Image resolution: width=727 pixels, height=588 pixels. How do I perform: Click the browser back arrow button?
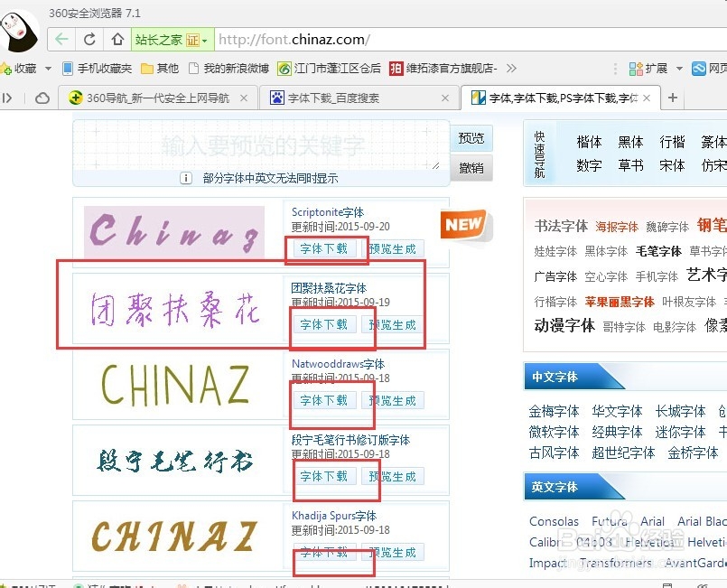tap(62, 40)
